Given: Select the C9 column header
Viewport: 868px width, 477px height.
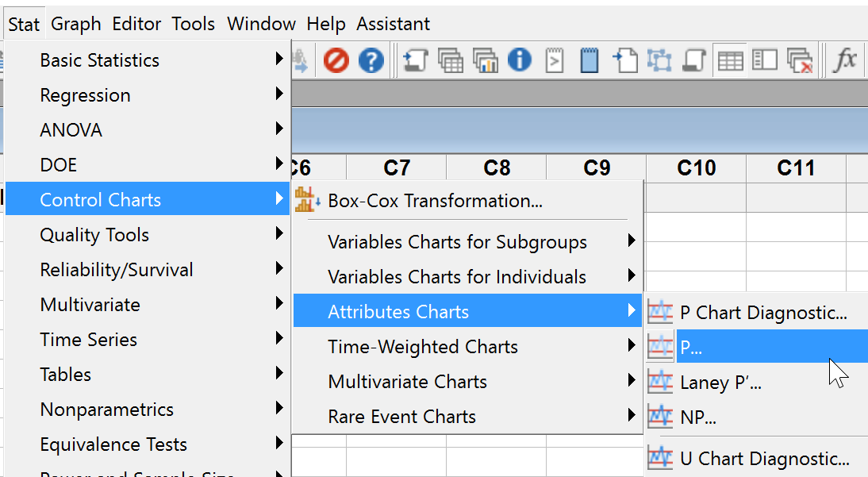Looking at the screenshot, I should tap(596, 167).
